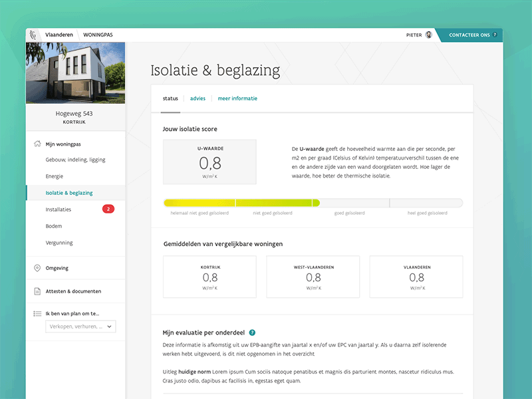Click the Vlaanderen lion logo top left
Screen dimensions: 532x399
33,35
